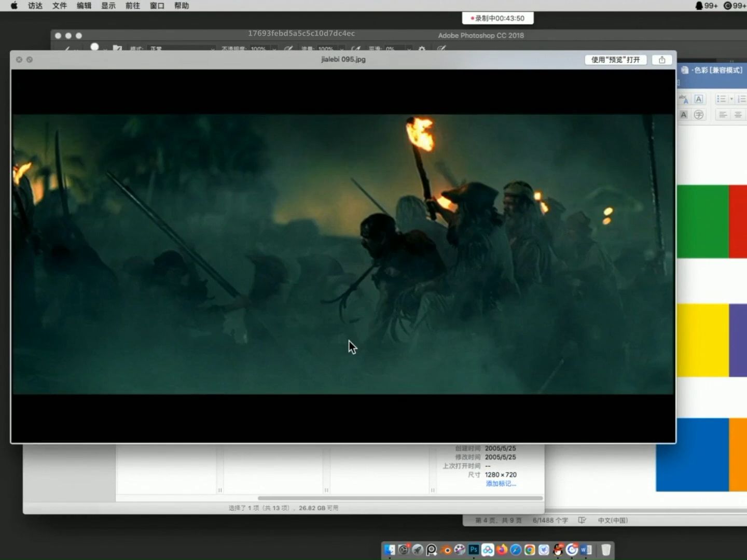This screenshot has height=560, width=747.
Task: Click the Word numbered list icon
Action: pos(742,99)
